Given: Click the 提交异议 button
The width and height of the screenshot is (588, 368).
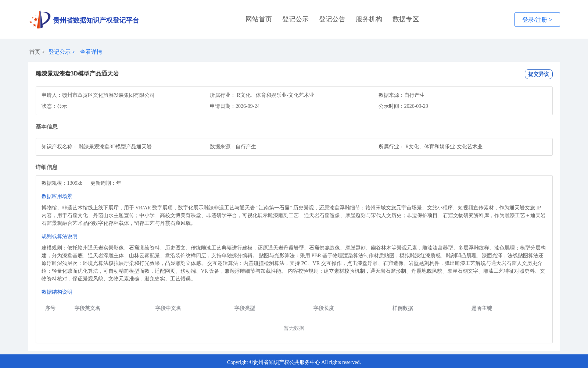Looking at the screenshot, I should coord(539,74).
